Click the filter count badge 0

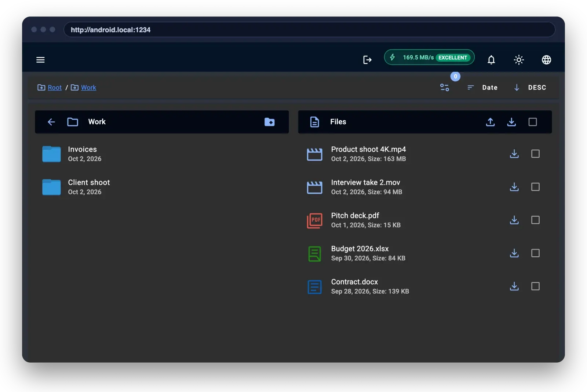455,76
